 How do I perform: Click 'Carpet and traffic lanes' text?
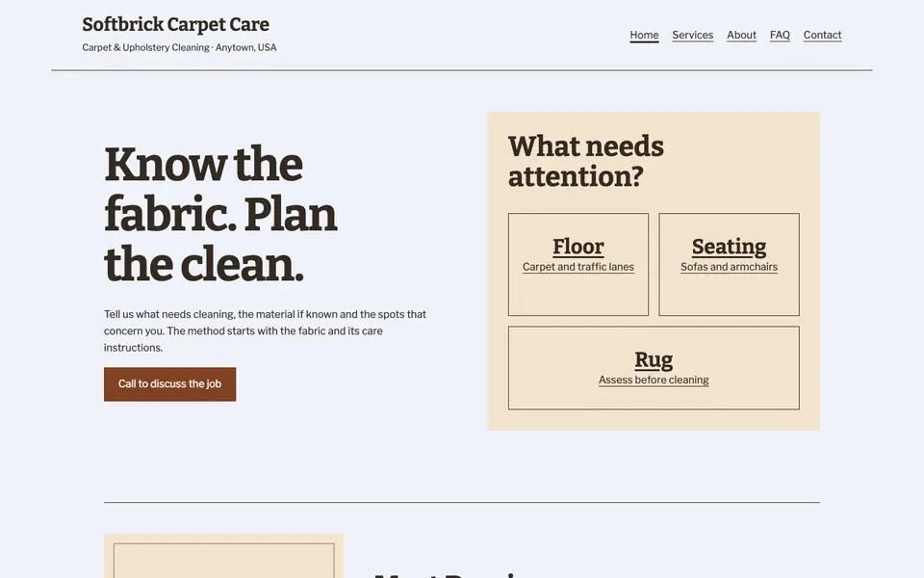click(x=578, y=267)
